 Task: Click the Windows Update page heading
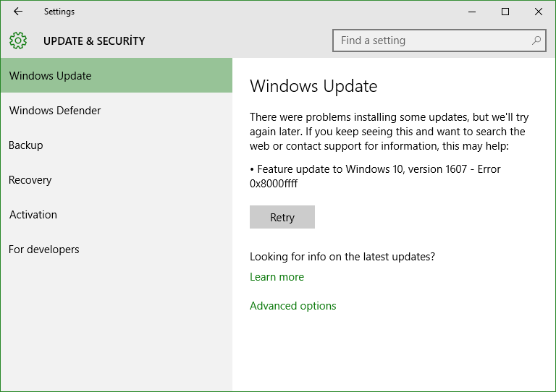313,87
